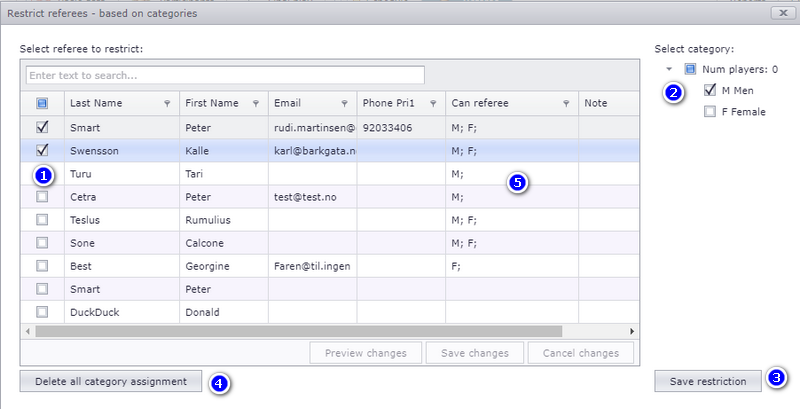
Task: Click the M Men category label
Action: click(737, 91)
